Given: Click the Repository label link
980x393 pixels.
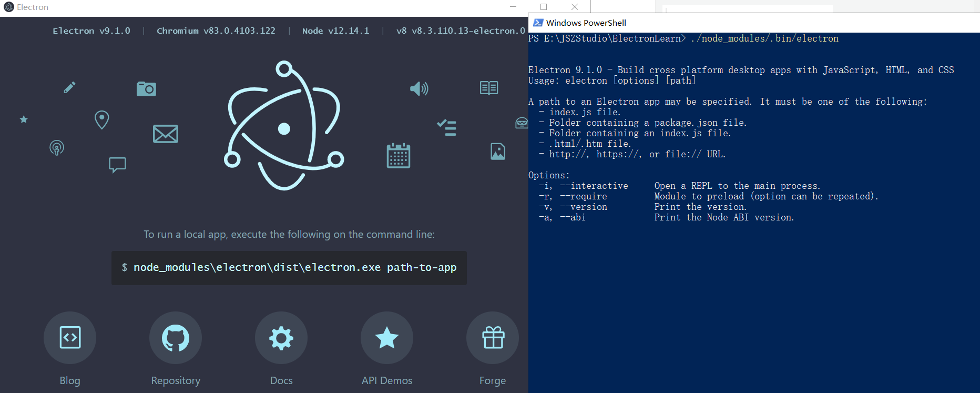Looking at the screenshot, I should pos(176,380).
